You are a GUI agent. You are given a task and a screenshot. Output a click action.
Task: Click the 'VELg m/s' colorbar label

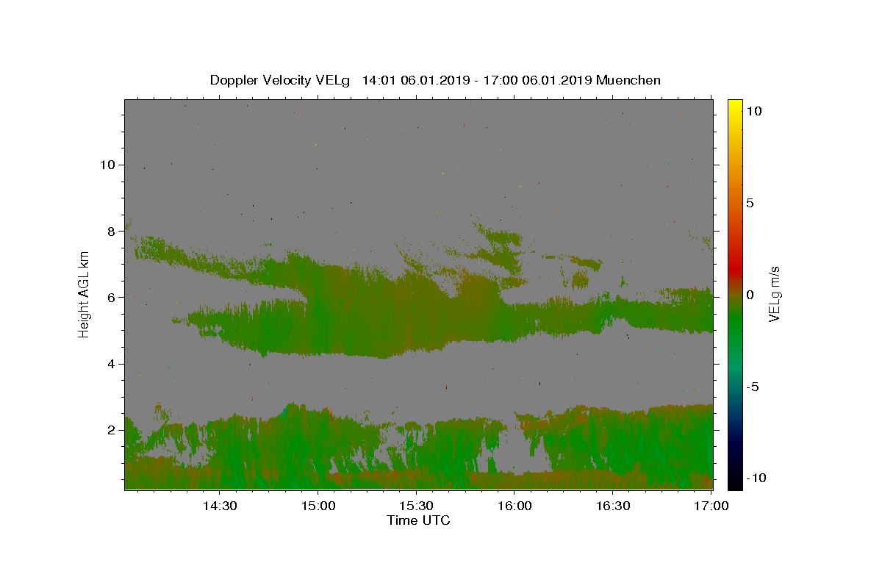pos(774,294)
